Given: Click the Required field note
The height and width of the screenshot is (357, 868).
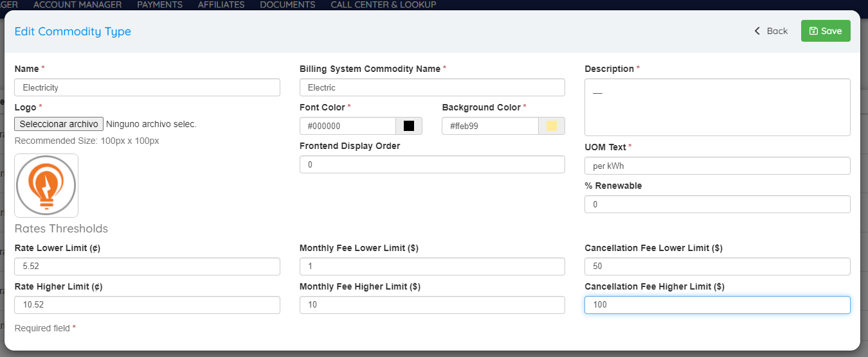Looking at the screenshot, I should (x=45, y=328).
